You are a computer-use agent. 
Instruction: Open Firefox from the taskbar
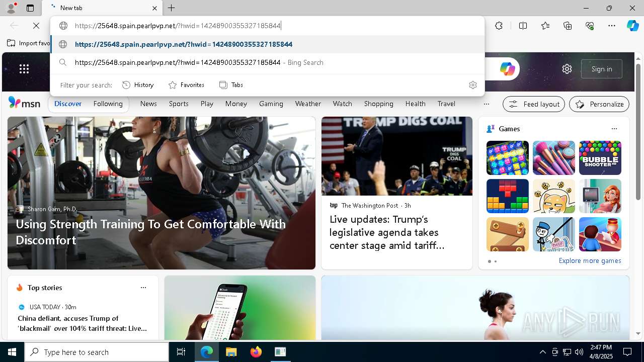pyautogui.click(x=256, y=352)
